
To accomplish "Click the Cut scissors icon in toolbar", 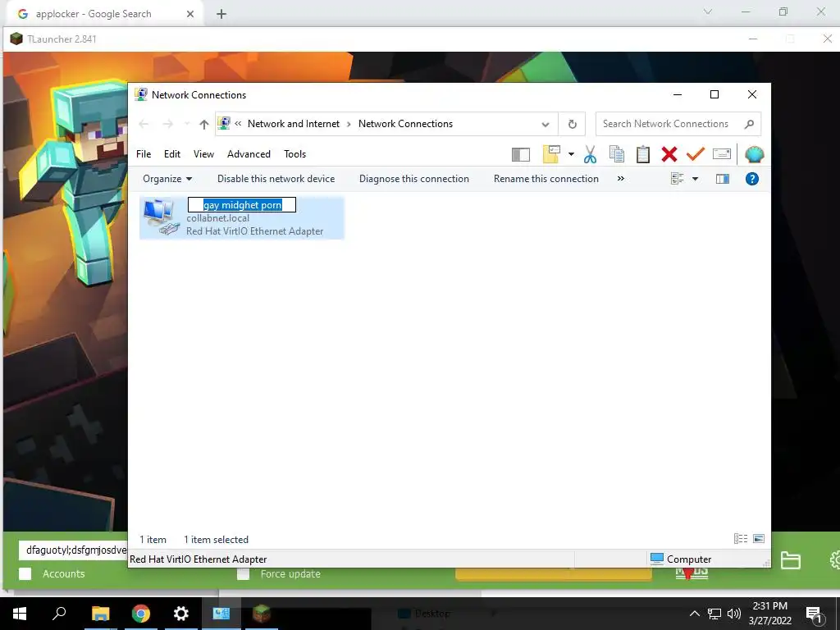I will [590, 154].
